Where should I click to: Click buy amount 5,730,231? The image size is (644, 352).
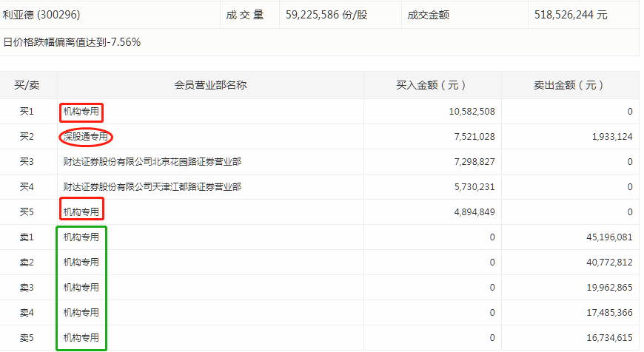[474, 187]
